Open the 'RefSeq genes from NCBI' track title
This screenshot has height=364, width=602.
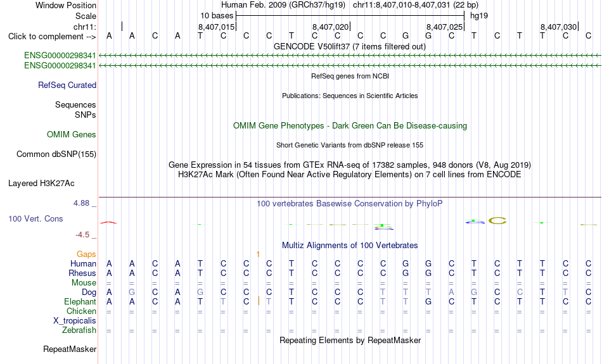pos(350,76)
